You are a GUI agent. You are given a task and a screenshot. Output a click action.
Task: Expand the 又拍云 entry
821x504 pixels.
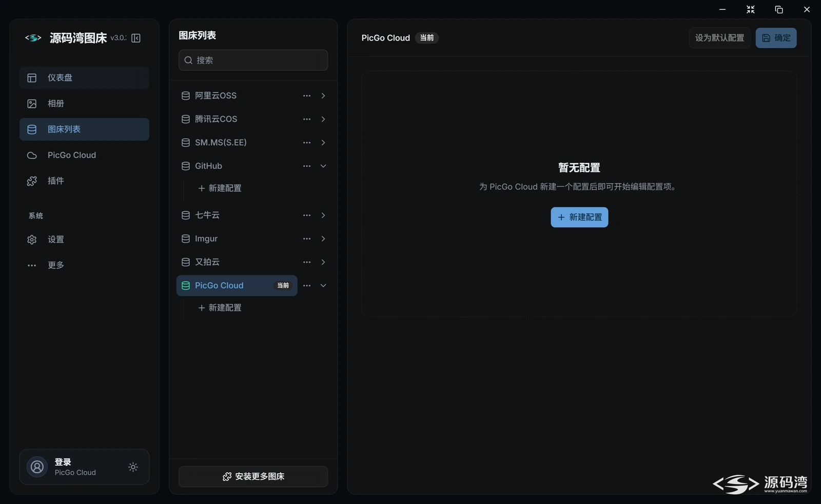[x=323, y=262]
